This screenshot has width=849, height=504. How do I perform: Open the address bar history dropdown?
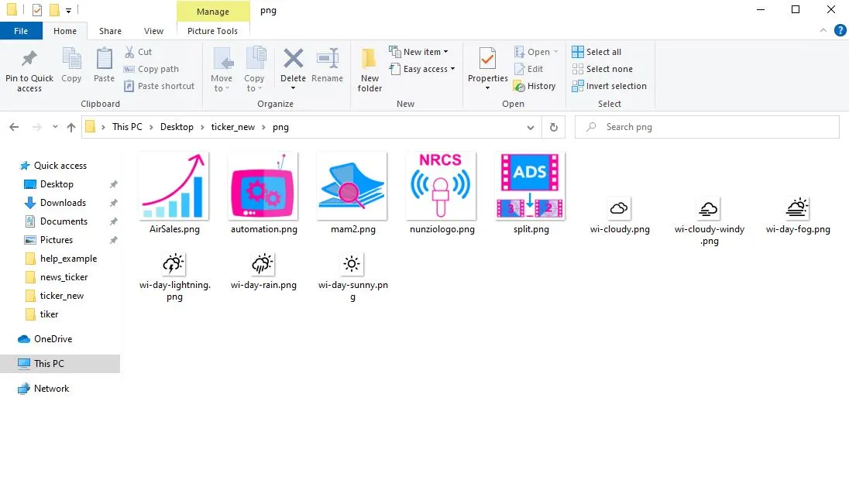(x=531, y=127)
